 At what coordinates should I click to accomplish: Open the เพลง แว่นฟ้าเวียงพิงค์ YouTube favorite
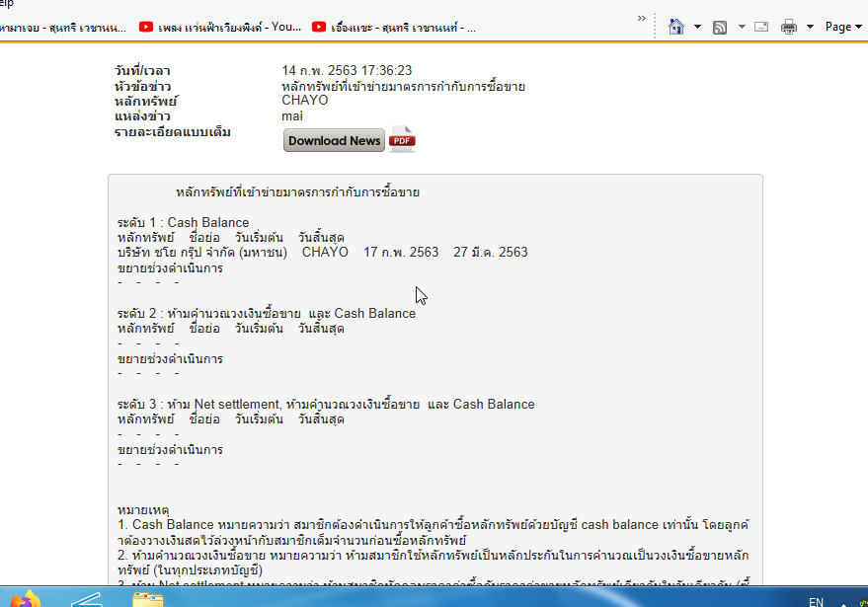click(220, 27)
